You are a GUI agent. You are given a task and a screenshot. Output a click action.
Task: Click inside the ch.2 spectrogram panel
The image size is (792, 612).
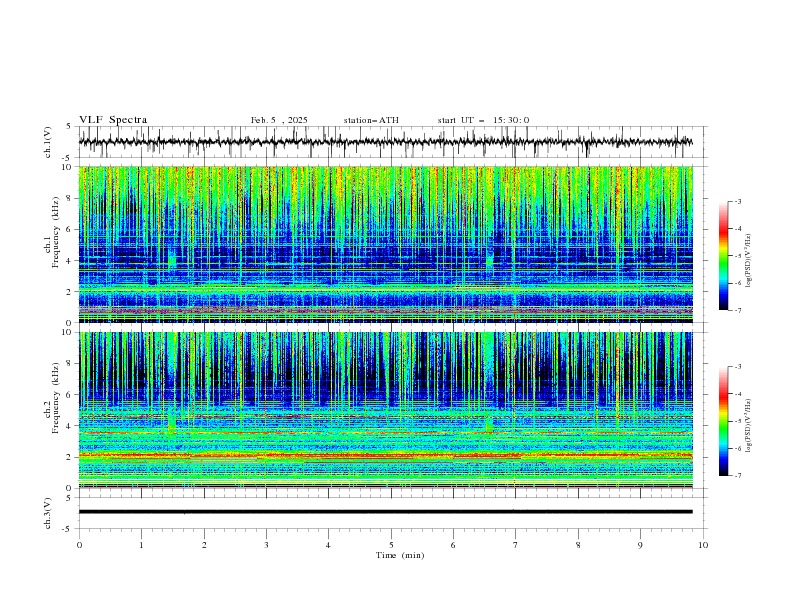(385, 410)
